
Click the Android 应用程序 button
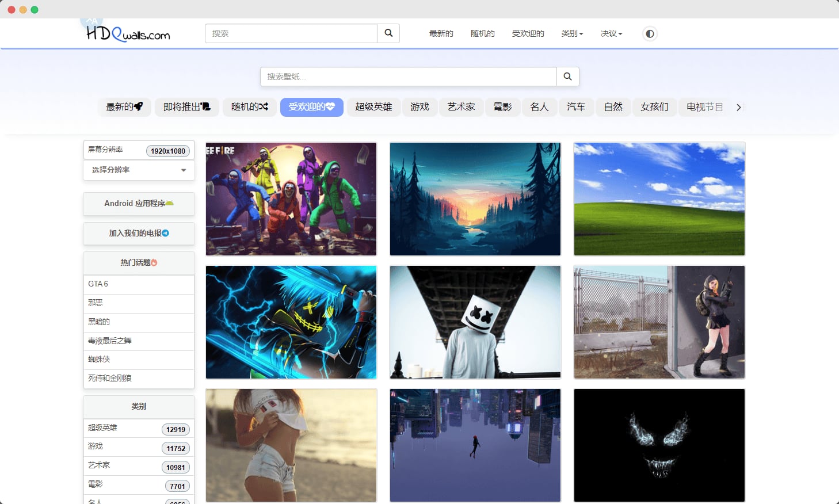(139, 204)
